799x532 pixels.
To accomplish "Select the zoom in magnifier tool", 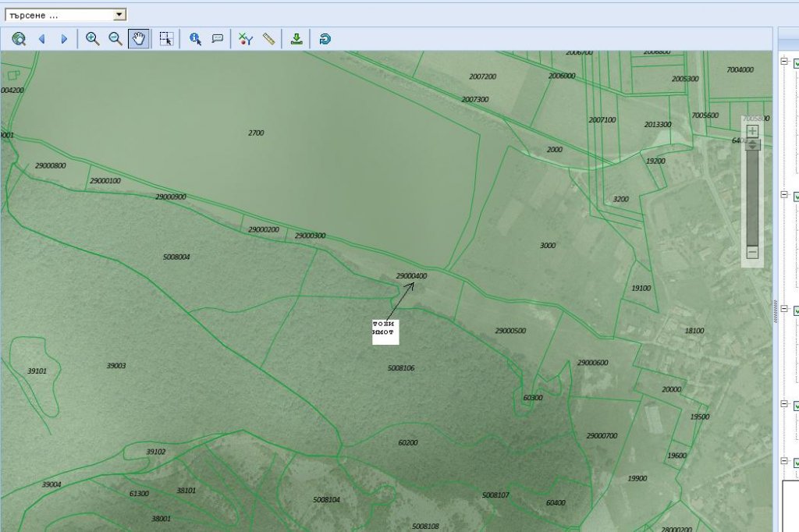I will click(93, 39).
